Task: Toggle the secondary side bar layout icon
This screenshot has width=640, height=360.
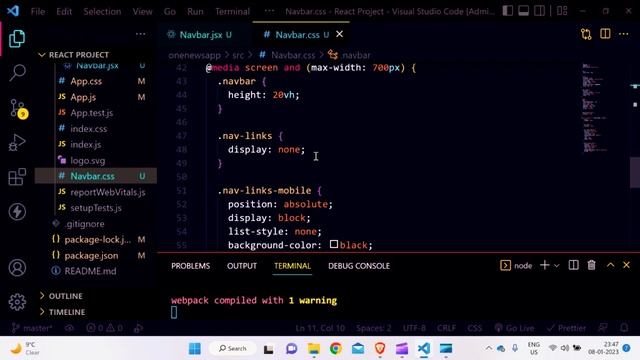Action: click(x=540, y=11)
